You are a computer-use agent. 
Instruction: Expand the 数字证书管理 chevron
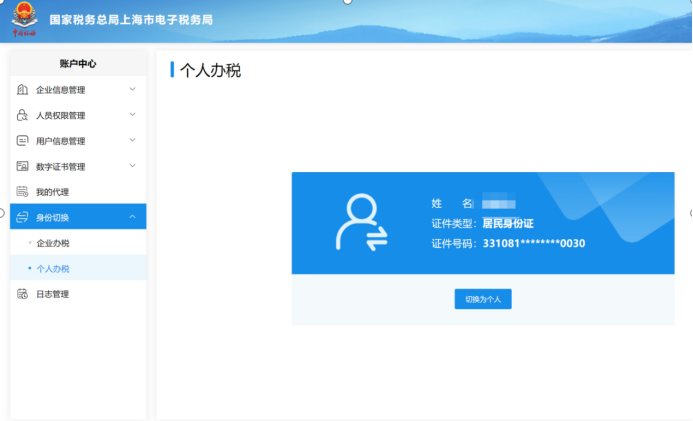[x=132, y=166]
